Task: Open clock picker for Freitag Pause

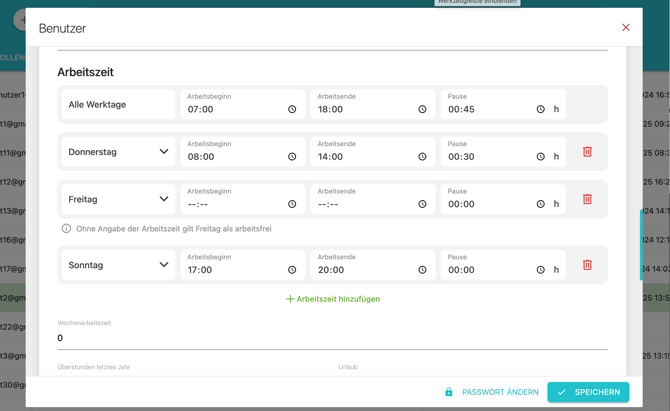Action: [x=541, y=204]
